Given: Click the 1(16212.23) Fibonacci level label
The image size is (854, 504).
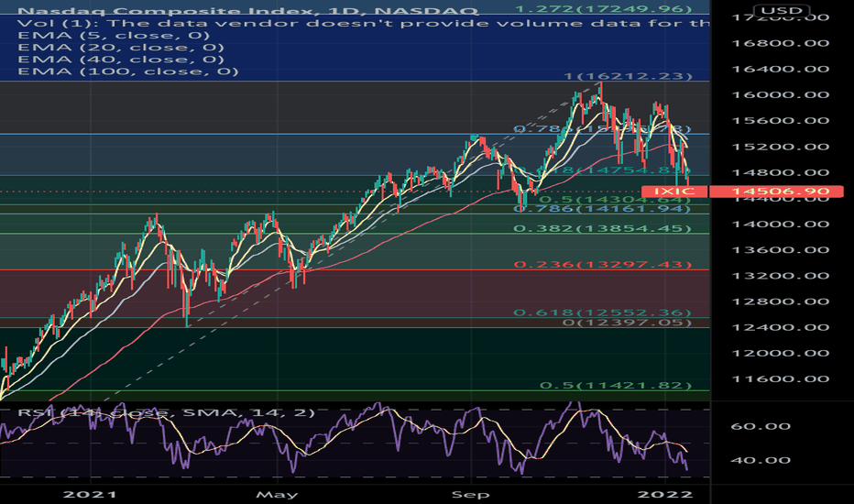Looking at the screenshot, I should pos(628,76).
